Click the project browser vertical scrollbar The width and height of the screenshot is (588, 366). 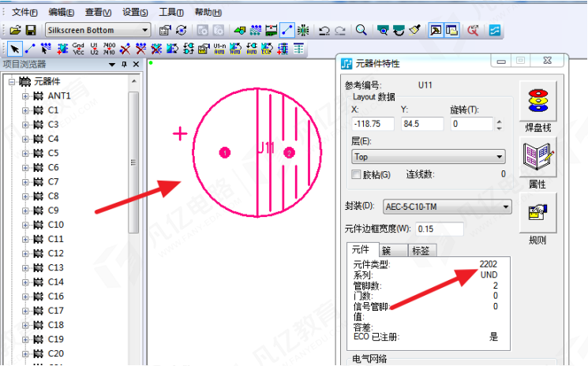pos(133,162)
